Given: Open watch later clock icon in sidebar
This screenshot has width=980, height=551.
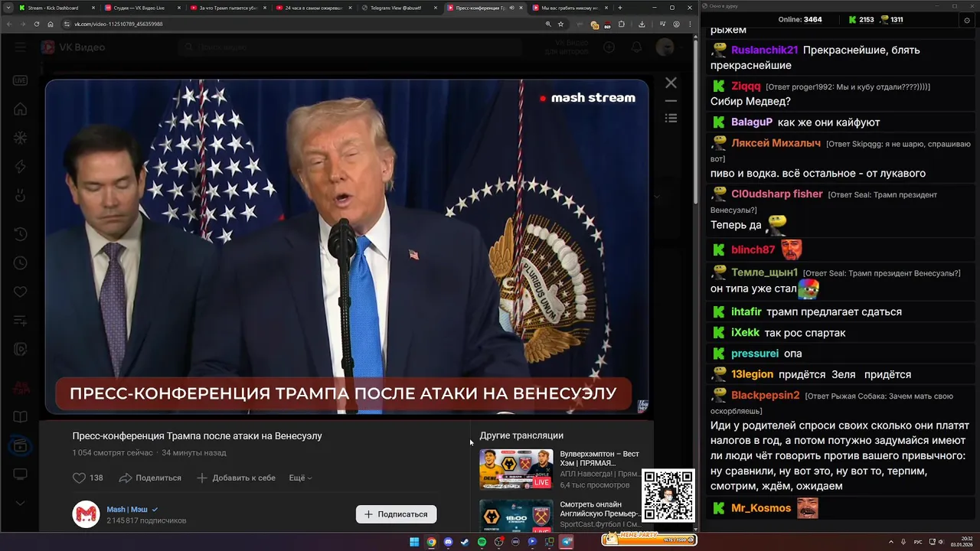Looking at the screenshot, I should tap(21, 263).
